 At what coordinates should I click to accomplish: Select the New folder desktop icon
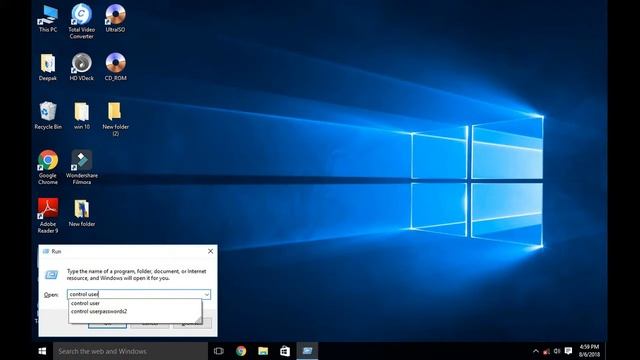[x=82, y=213]
